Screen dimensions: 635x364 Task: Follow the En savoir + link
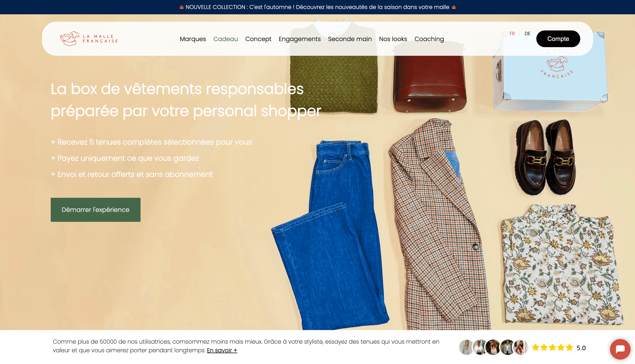pyautogui.click(x=222, y=350)
